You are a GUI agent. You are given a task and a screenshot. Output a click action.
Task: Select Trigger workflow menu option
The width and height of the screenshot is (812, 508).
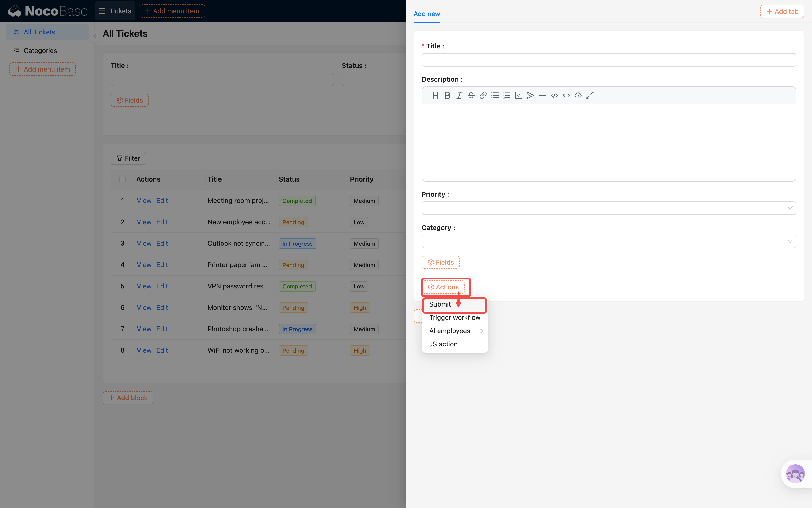click(454, 317)
